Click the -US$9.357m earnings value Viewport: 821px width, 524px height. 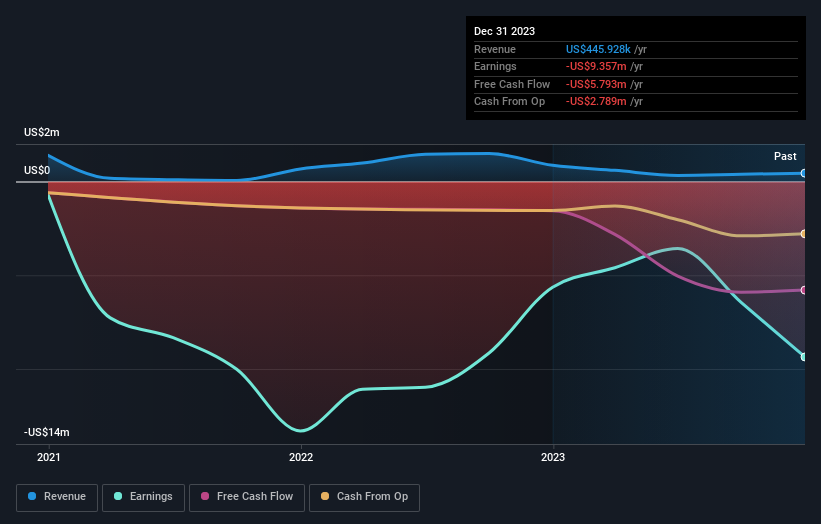tap(596, 66)
